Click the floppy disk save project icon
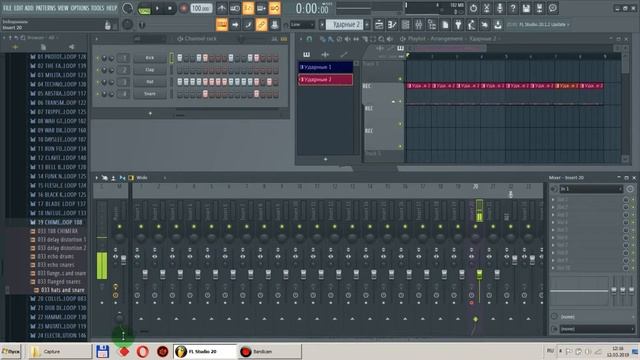The width and height of the screenshot is (640, 360). click(x=526, y=8)
